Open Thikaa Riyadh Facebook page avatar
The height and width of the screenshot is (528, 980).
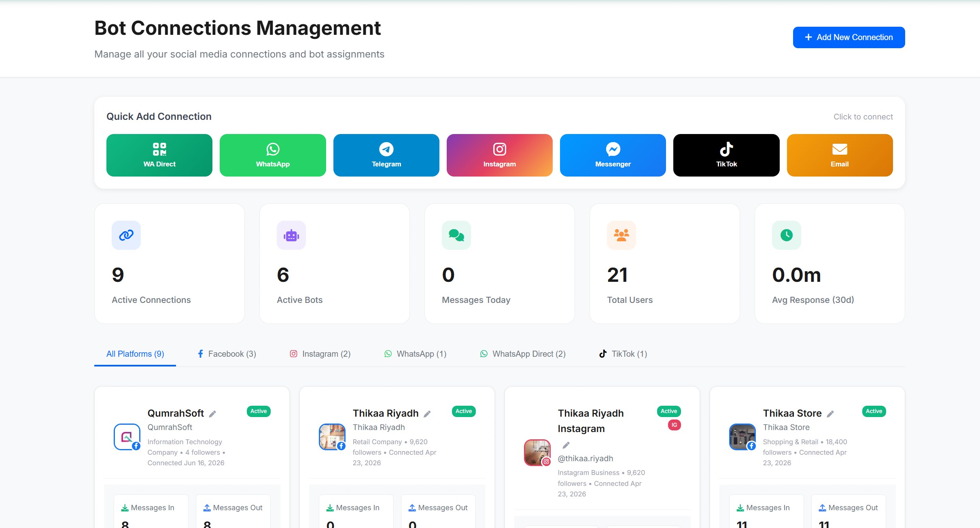[332, 437]
